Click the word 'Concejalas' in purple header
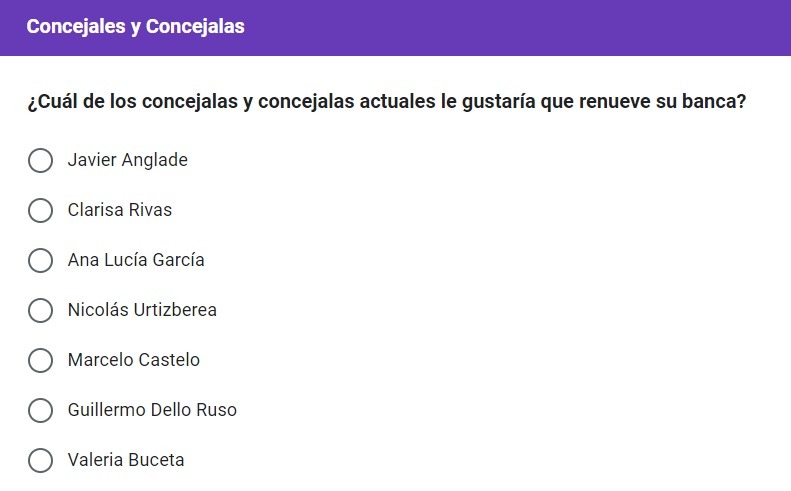Image resolution: width=791 pixels, height=491 pixels. [x=195, y=27]
